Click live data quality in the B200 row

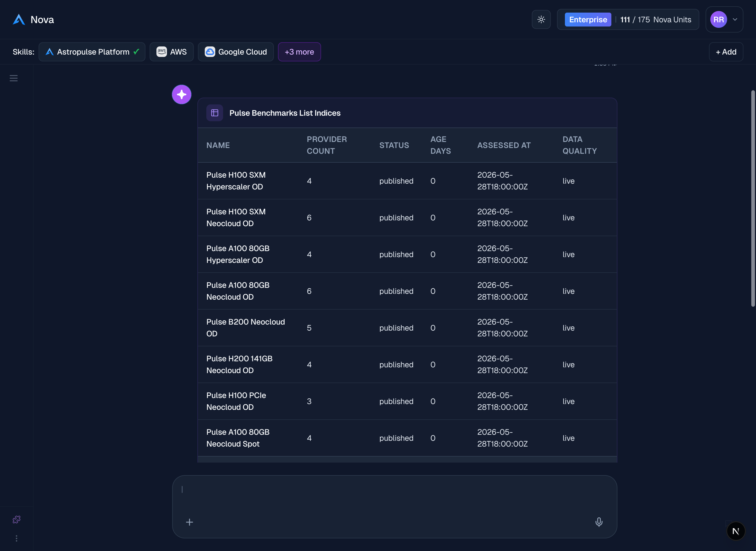point(568,328)
